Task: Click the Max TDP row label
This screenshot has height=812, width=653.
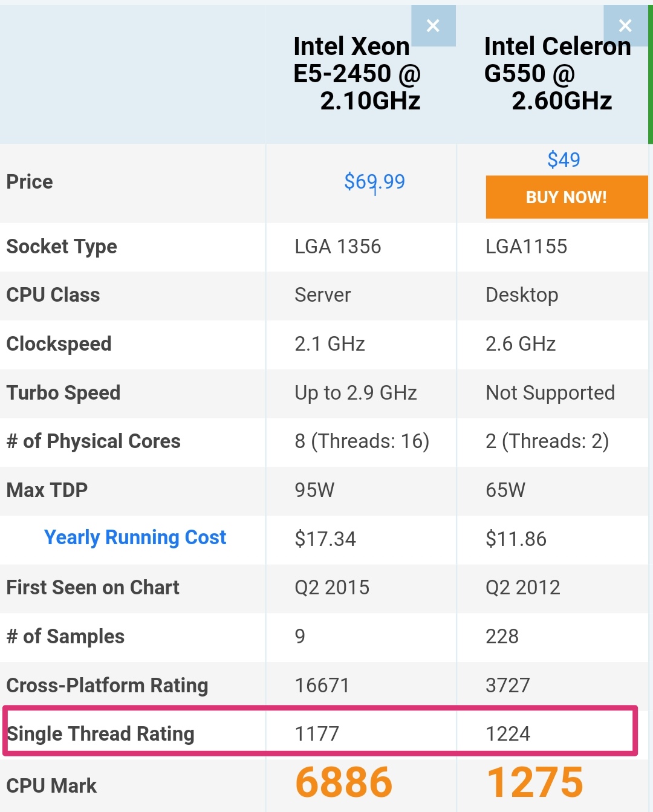Action: (47, 490)
